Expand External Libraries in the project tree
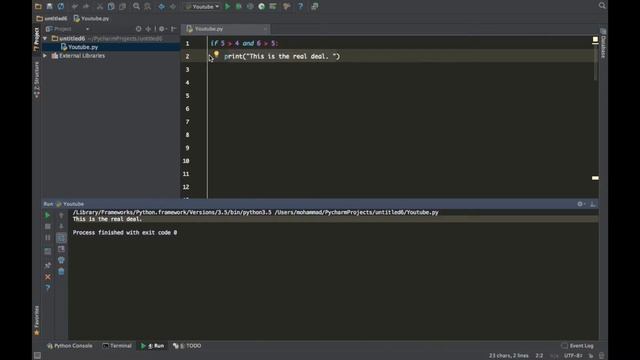 tap(45, 56)
